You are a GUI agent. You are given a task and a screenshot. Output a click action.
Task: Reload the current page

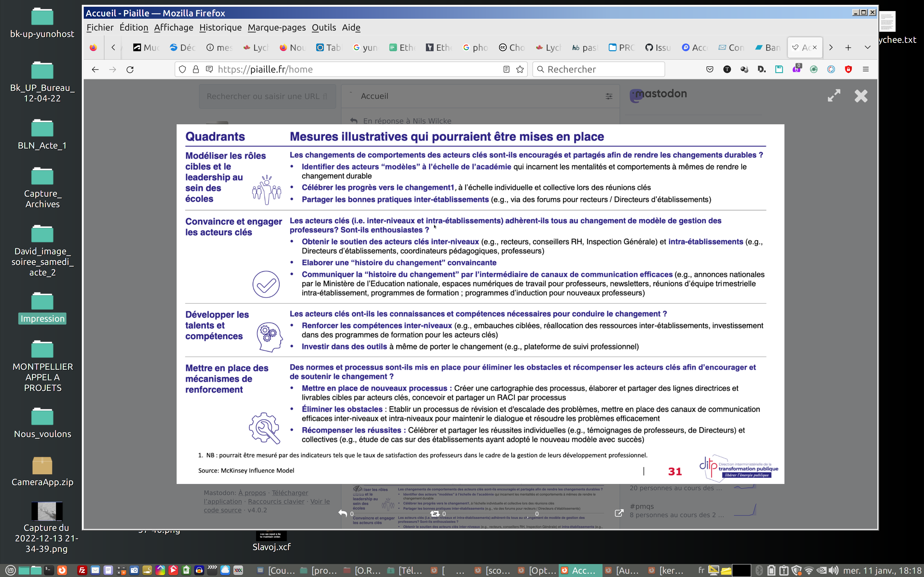pyautogui.click(x=130, y=69)
